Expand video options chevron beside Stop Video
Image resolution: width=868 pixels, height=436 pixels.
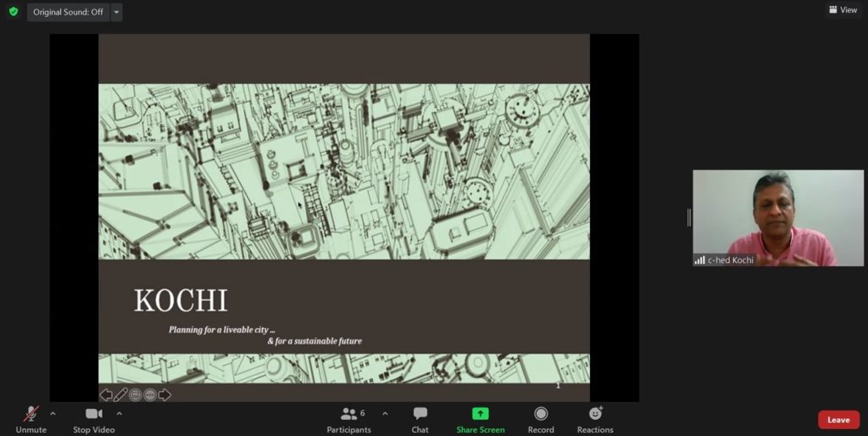[x=119, y=414]
